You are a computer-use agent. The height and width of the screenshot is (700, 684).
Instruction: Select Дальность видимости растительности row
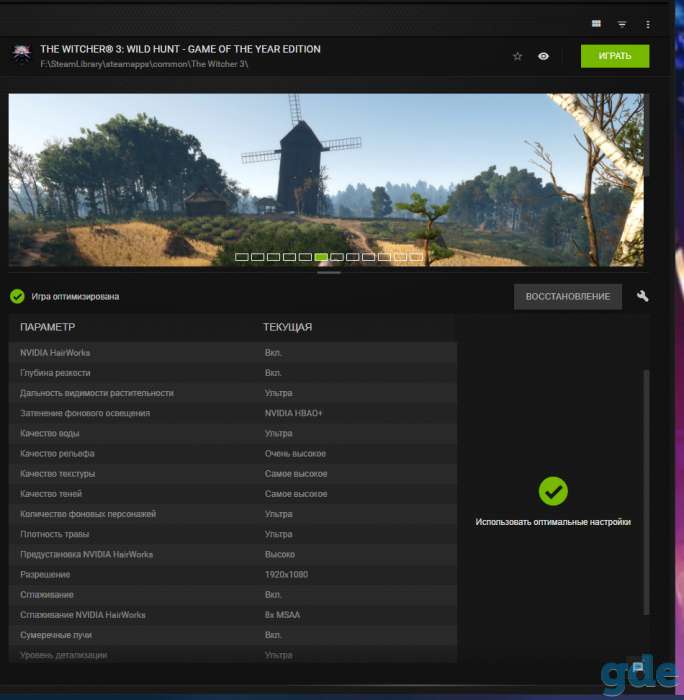tap(233, 393)
